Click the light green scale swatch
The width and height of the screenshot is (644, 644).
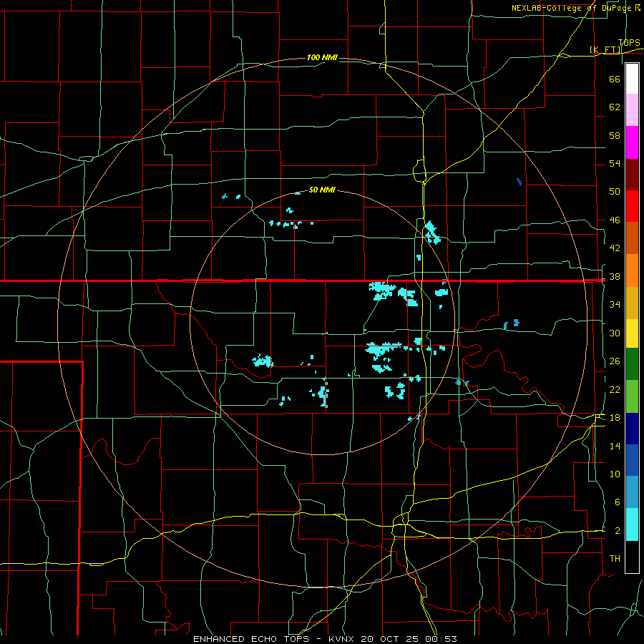(632, 396)
